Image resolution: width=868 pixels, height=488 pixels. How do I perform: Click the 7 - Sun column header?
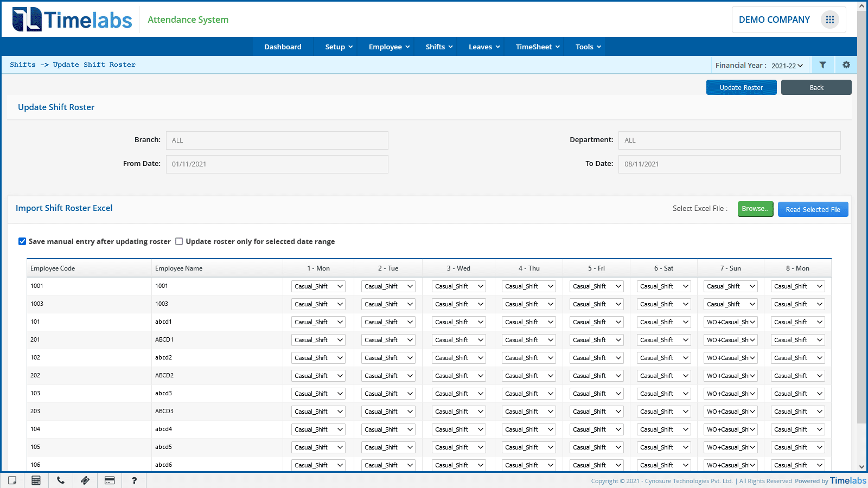tap(730, 268)
